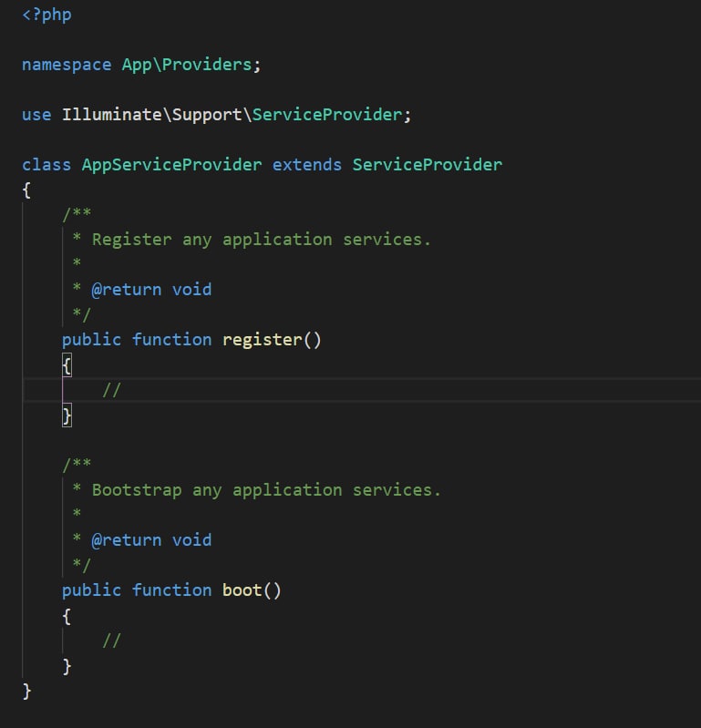This screenshot has width=701, height=728.
Task: Click the class opening brace
Action: click(x=26, y=190)
